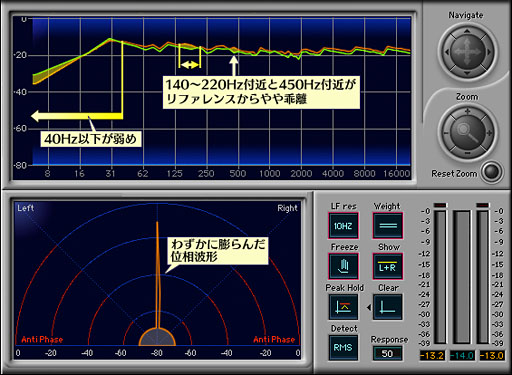Click the center meter readout -14.0
This screenshot has height=375, width=512.
[x=462, y=356]
